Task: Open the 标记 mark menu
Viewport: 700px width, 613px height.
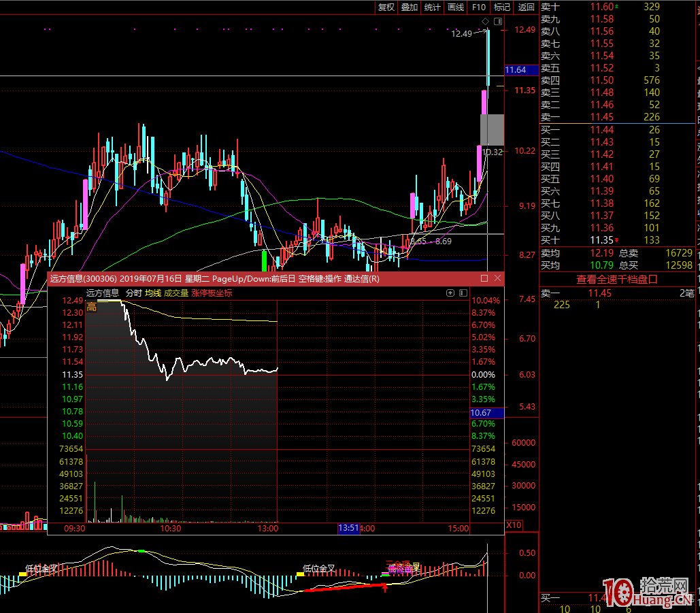Action: pos(501,7)
